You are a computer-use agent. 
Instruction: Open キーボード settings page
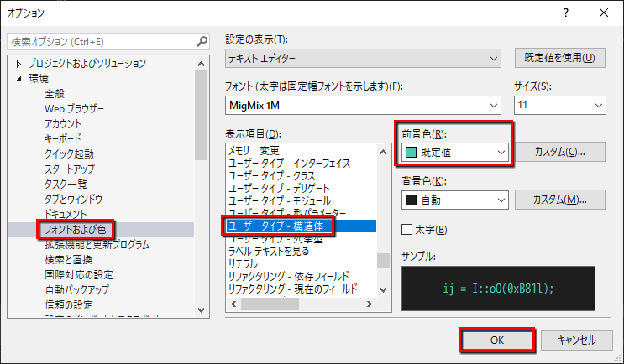click(62, 138)
